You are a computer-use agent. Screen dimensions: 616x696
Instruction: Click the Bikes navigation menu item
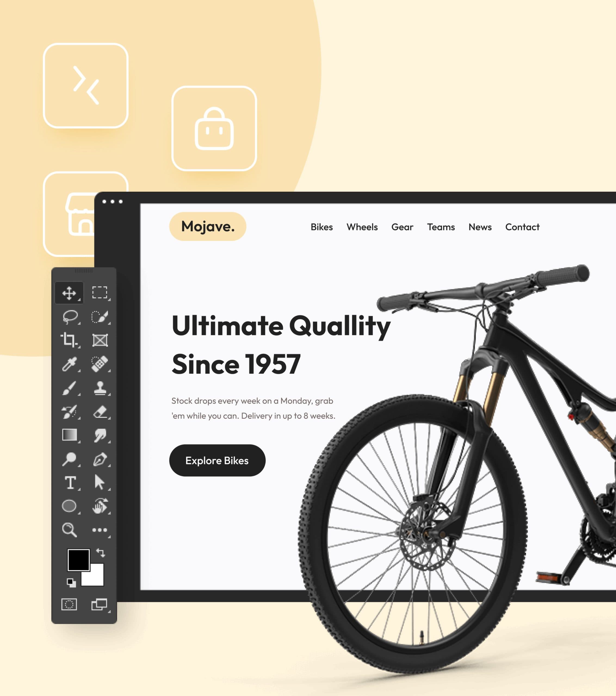322,226
